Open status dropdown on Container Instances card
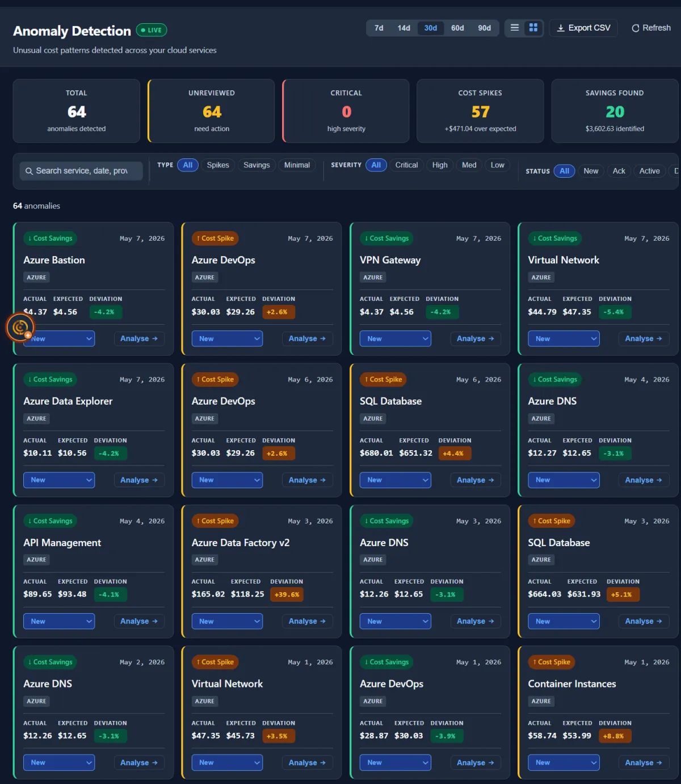 point(564,762)
